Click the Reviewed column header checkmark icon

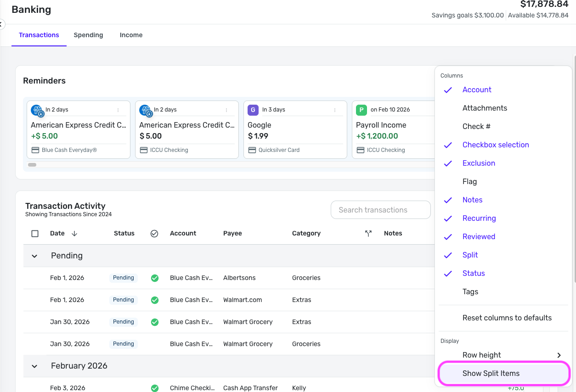click(154, 234)
